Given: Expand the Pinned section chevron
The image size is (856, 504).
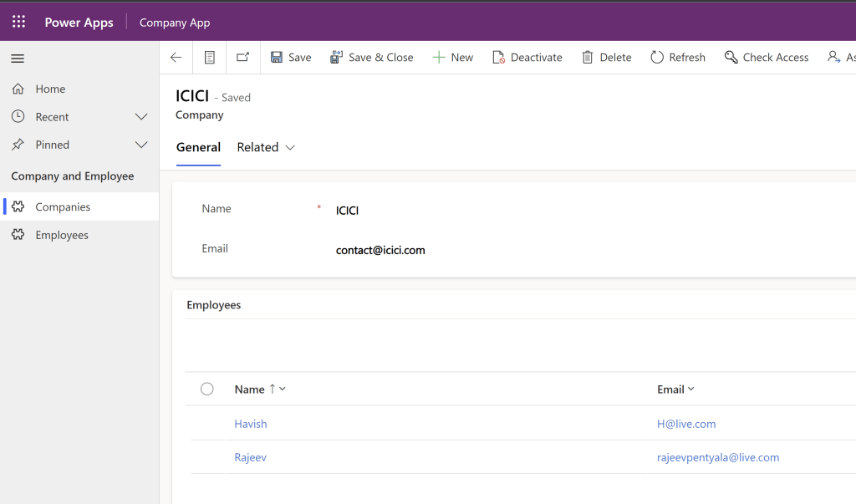Looking at the screenshot, I should [141, 145].
